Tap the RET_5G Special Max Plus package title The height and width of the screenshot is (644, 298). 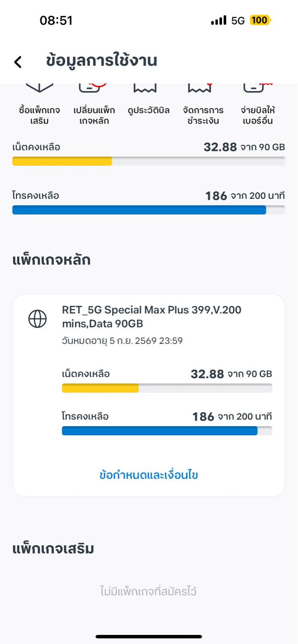[151, 316]
